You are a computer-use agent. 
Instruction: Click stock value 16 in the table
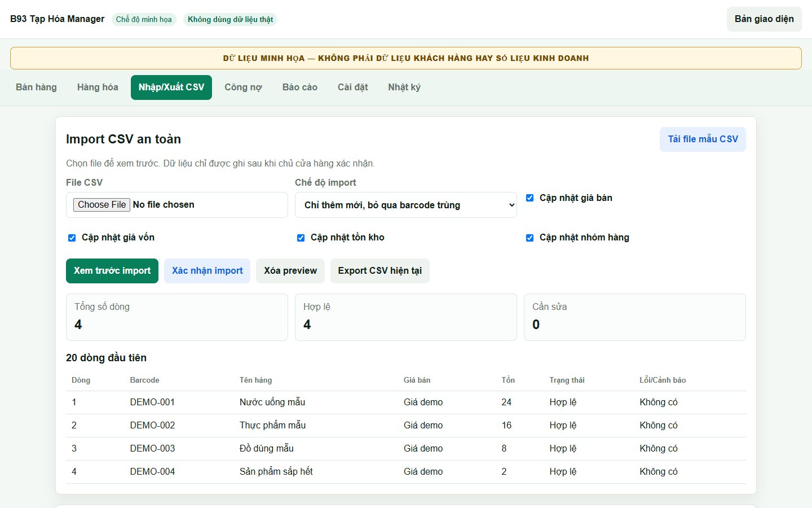506,426
